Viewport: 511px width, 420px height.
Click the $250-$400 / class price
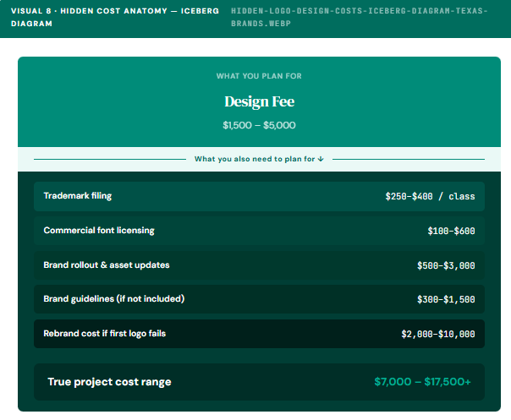430,196
